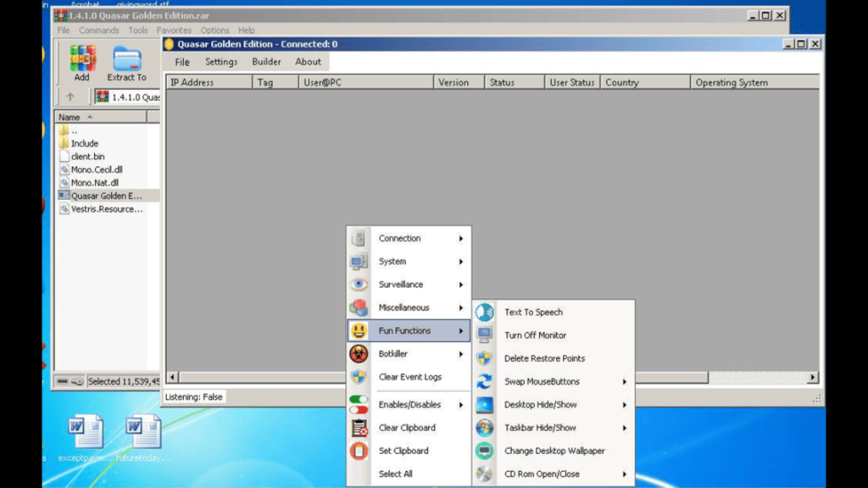This screenshot has width=868, height=488.
Task: Click the Taskbar Hide/Show Windows icon
Action: coord(484,428)
